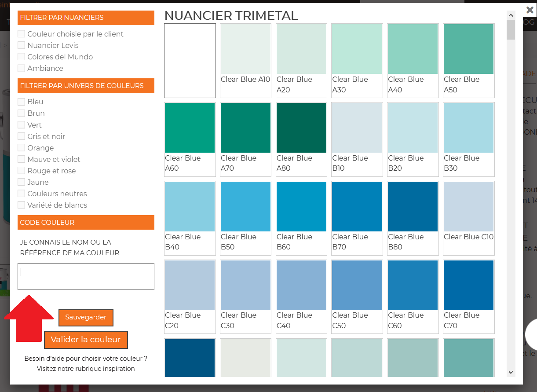537x392 pixels.
Task: Close the Nuancier Trimetal color dialog
Action: [x=530, y=10]
